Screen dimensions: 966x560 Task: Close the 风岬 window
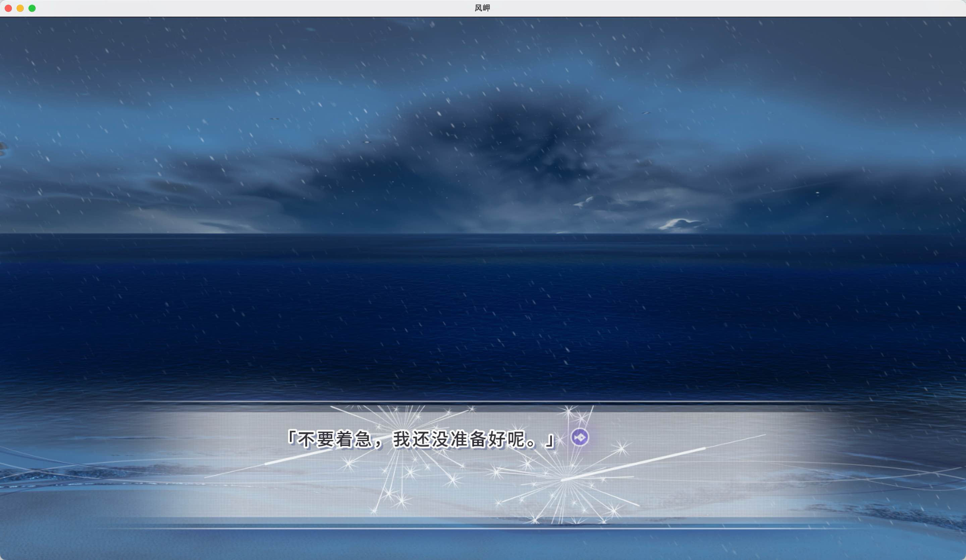[8, 8]
